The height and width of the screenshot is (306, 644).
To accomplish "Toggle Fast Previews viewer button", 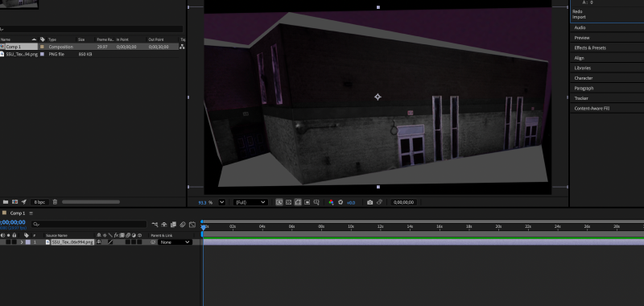I will (x=279, y=202).
